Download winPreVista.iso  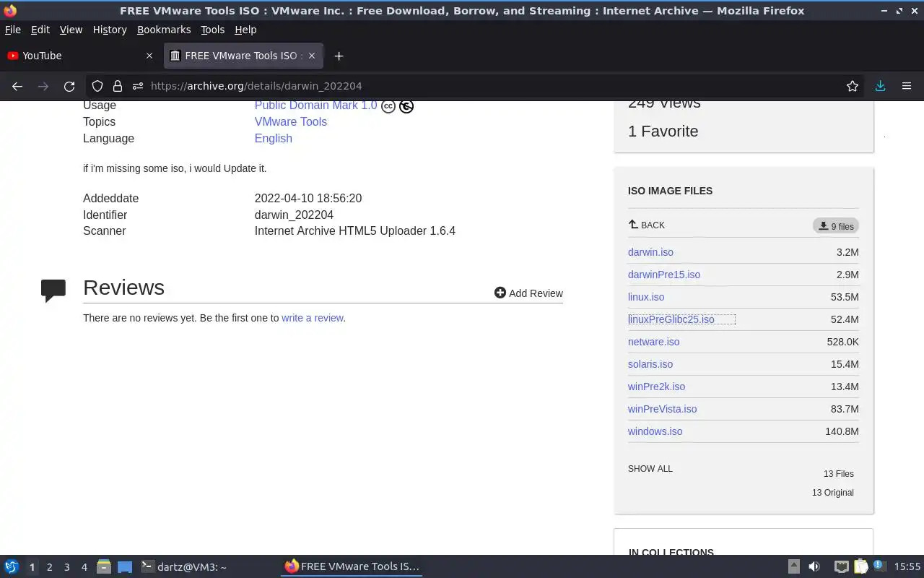663,409
